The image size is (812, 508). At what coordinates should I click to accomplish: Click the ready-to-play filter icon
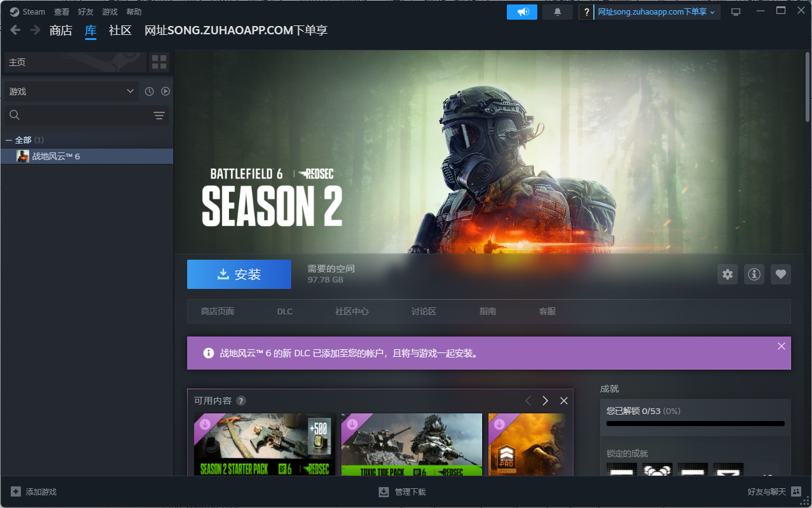click(x=166, y=91)
